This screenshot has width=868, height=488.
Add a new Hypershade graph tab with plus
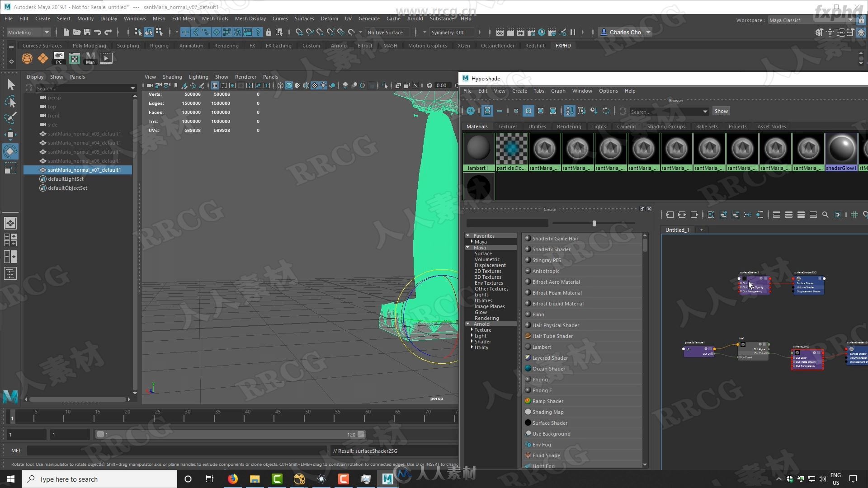[702, 230]
